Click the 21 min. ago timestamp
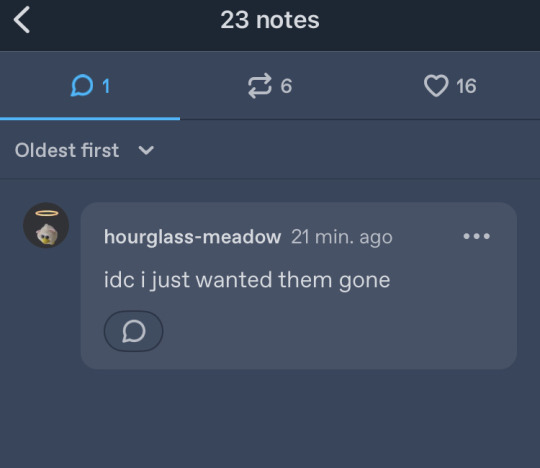 click(342, 237)
